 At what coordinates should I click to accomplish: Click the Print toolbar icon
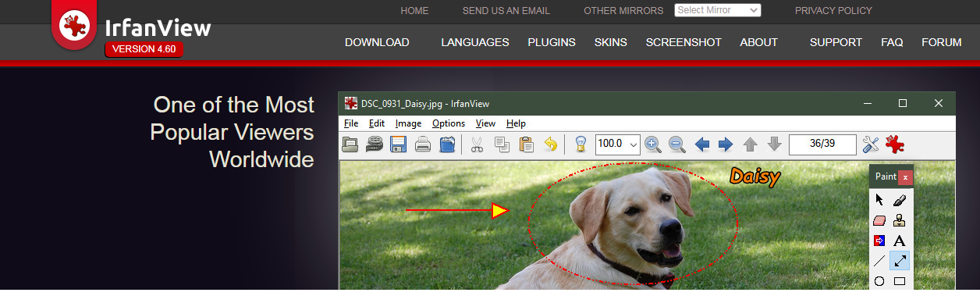pos(423,144)
